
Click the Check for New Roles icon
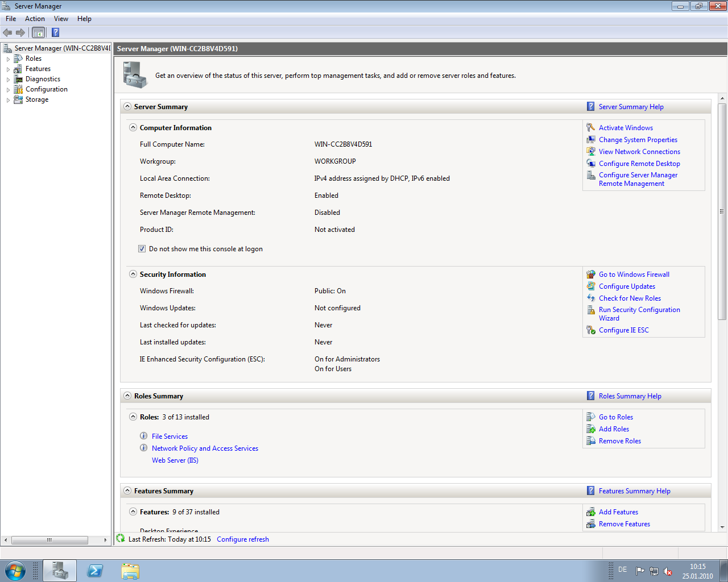coord(591,298)
